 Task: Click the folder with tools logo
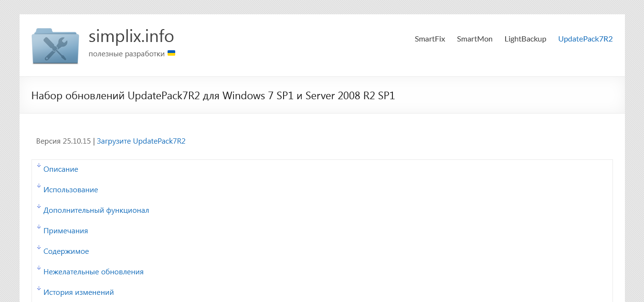click(x=55, y=45)
